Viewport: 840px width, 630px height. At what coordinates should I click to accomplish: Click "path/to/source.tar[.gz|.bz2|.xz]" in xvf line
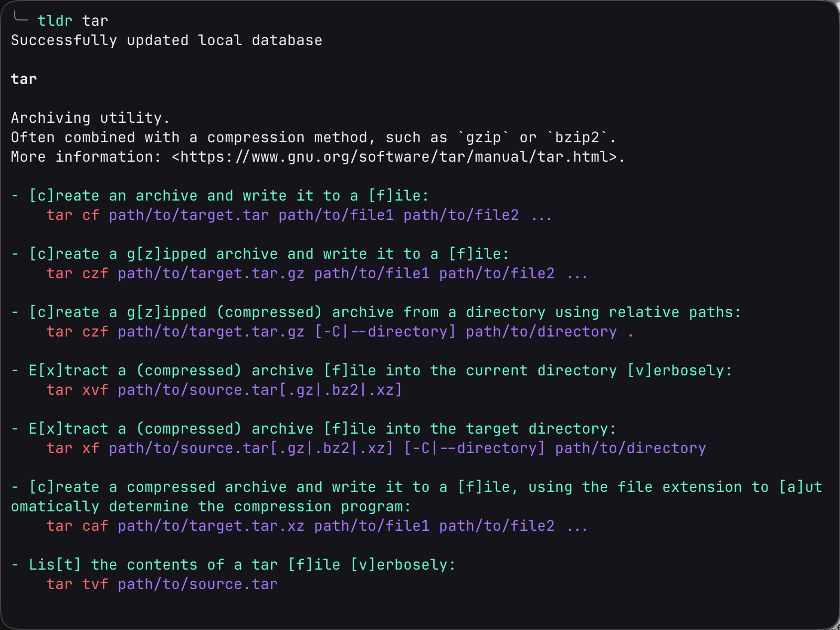click(260, 390)
